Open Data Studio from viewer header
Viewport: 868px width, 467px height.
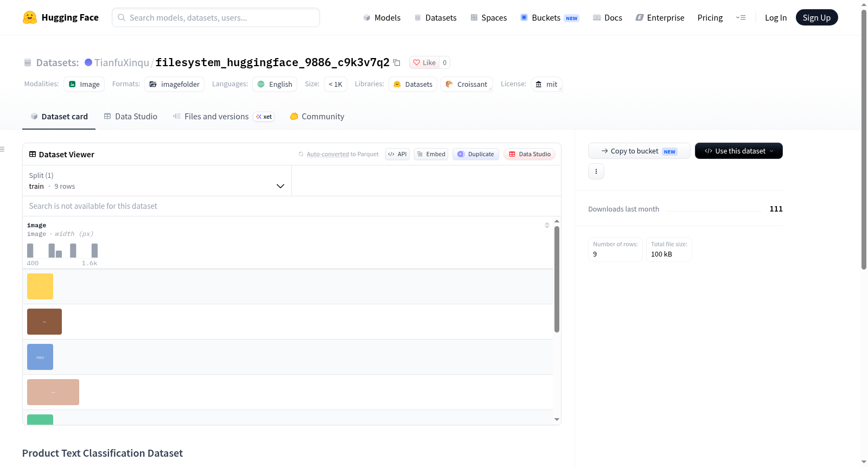(529, 154)
